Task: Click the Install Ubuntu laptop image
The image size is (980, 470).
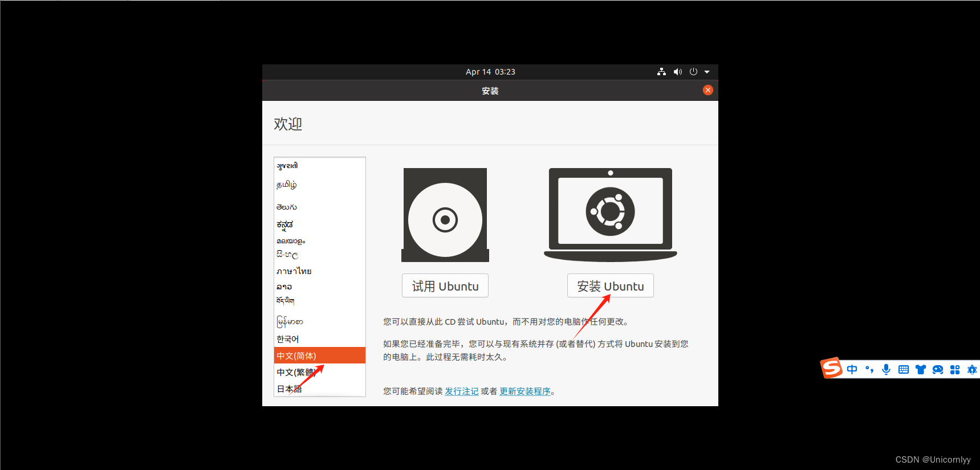Action: coord(611,215)
